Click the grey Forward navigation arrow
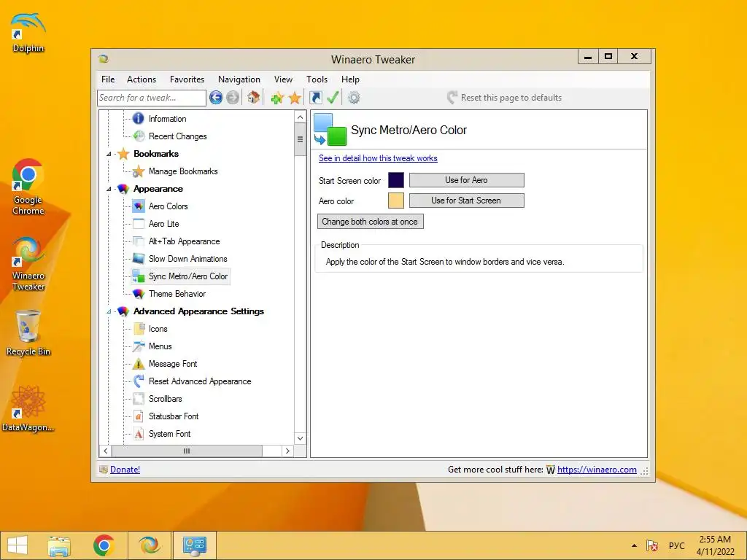 pos(233,98)
